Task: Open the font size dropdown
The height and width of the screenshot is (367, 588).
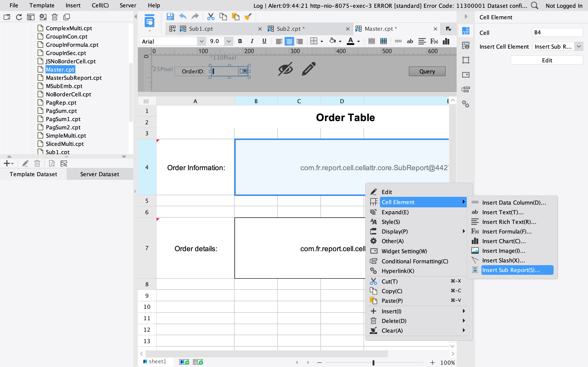Action: click(228, 41)
